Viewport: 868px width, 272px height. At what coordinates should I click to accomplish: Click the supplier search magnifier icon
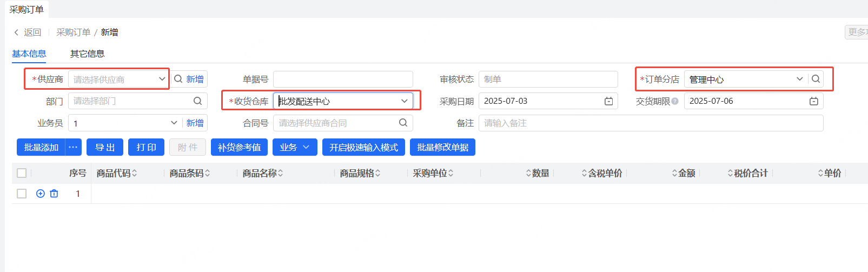point(178,79)
